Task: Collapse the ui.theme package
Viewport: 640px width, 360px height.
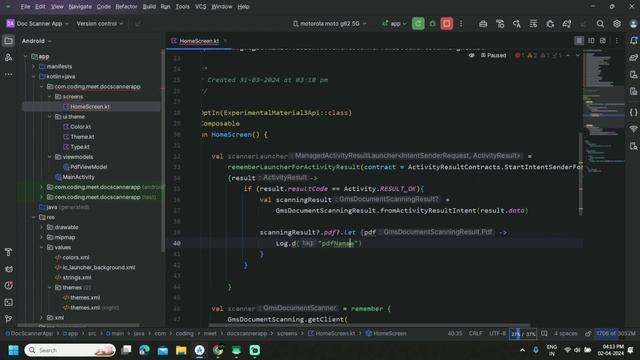Action: point(50,117)
